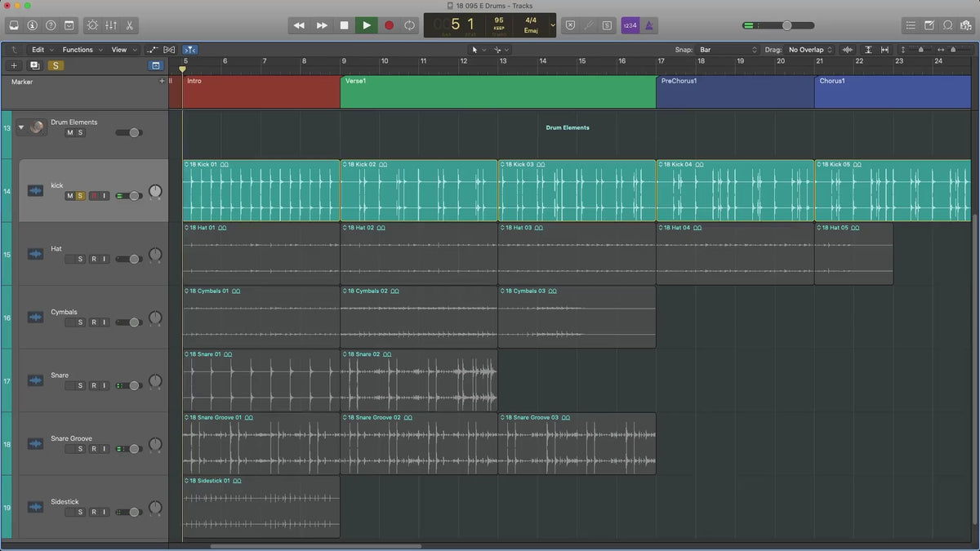Open the Note Pads icon
The height and width of the screenshot is (551, 980).
coord(929,25)
